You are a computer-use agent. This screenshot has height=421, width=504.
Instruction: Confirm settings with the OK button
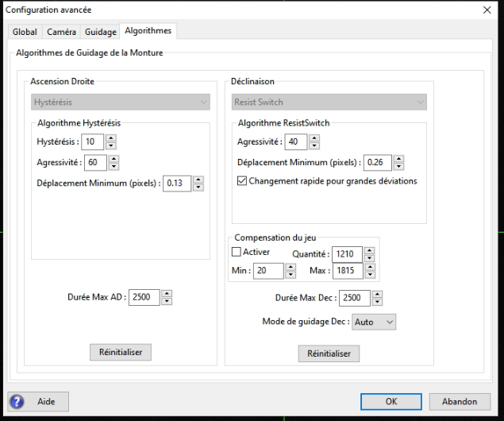coord(391,402)
